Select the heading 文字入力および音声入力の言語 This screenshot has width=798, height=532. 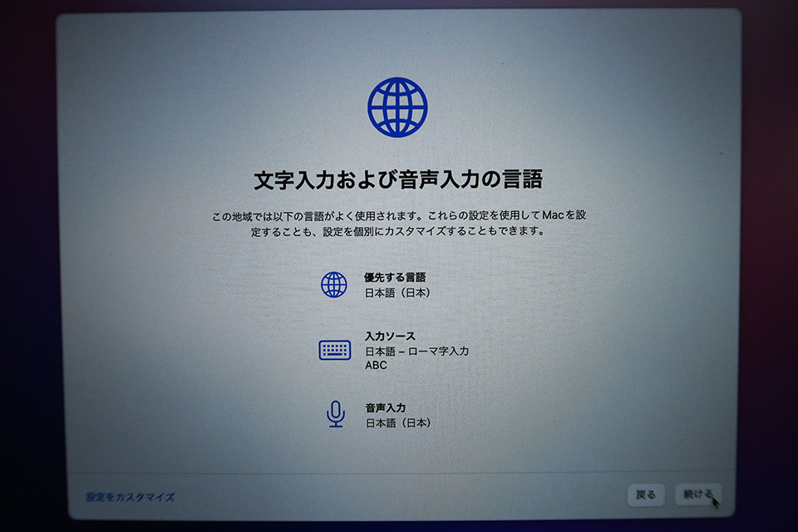pyautogui.click(x=398, y=180)
